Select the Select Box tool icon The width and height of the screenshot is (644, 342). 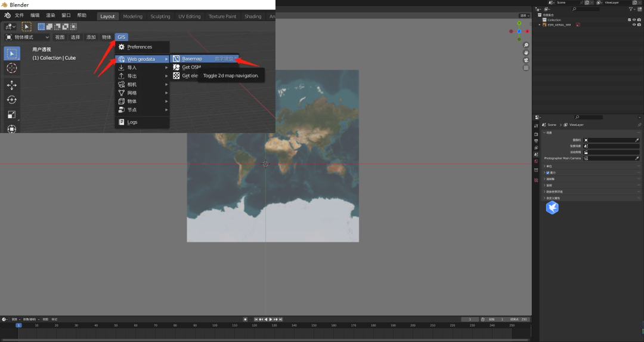(11, 54)
